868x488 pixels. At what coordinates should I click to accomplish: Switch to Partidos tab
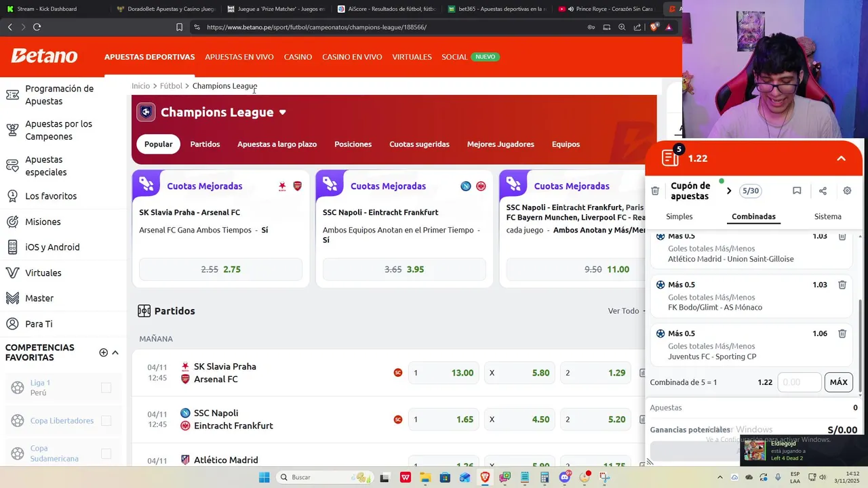coord(205,144)
